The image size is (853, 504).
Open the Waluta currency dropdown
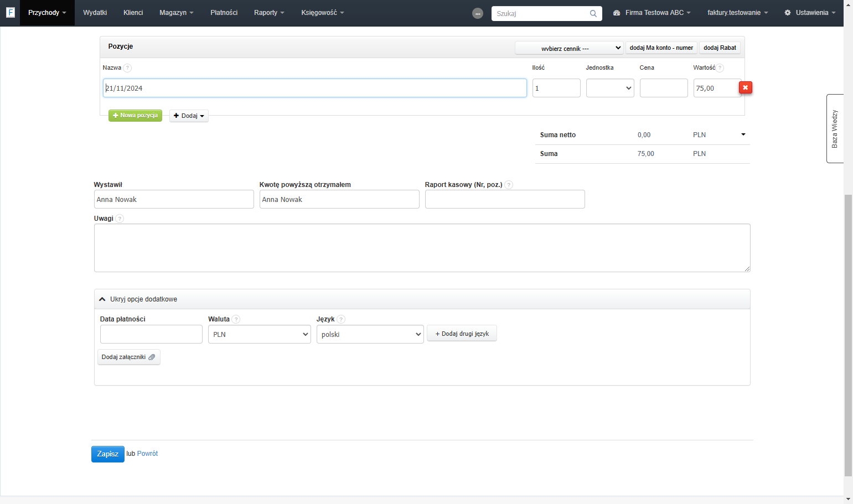point(259,334)
